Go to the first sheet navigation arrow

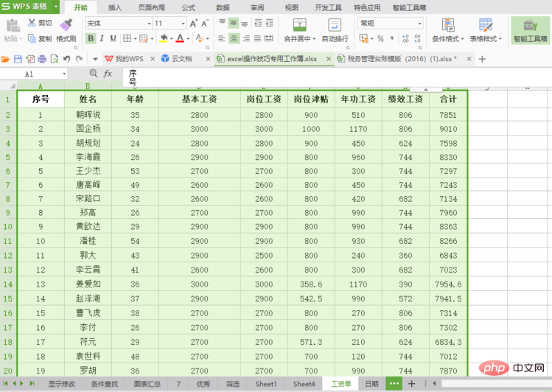pyautogui.click(x=5, y=384)
